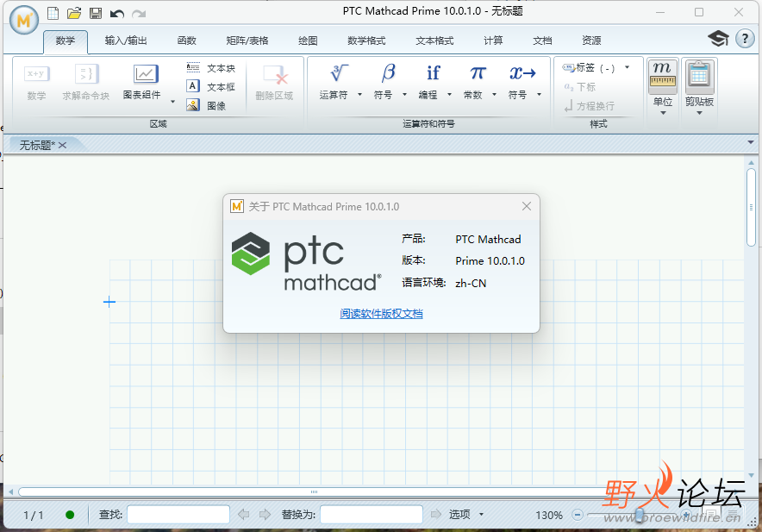
Task: Zoom out with the minus button
Action: [578, 515]
